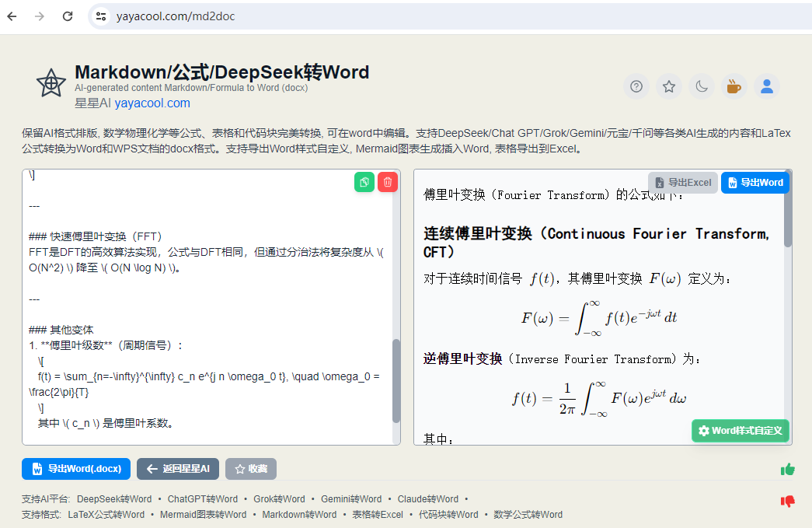This screenshot has width=812, height=528.
Task: Click the Markdown/公式/DeepSeek转Word title
Action: pyautogui.click(x=221, y=72)
